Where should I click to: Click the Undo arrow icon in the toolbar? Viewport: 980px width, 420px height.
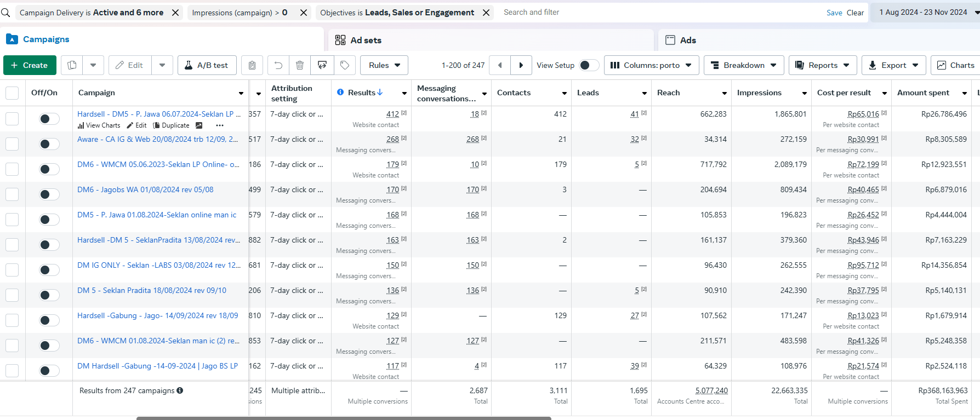point(278,65)
